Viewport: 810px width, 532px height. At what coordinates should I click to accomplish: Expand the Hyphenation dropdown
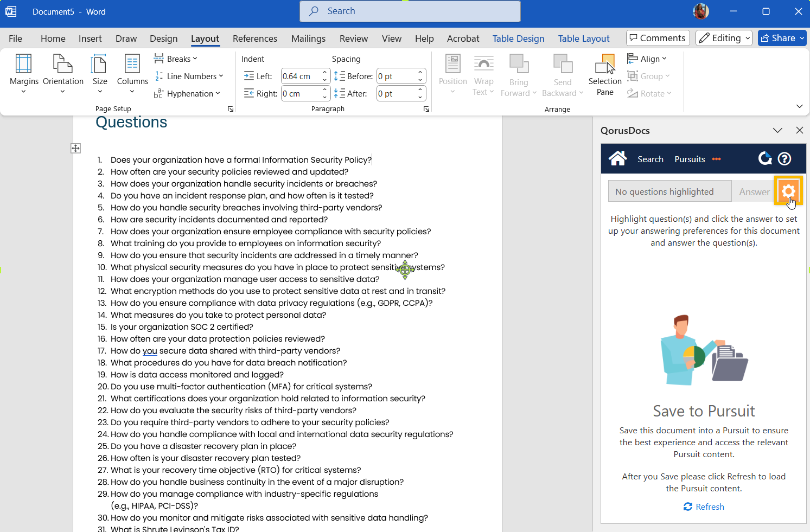coord(188,94)
